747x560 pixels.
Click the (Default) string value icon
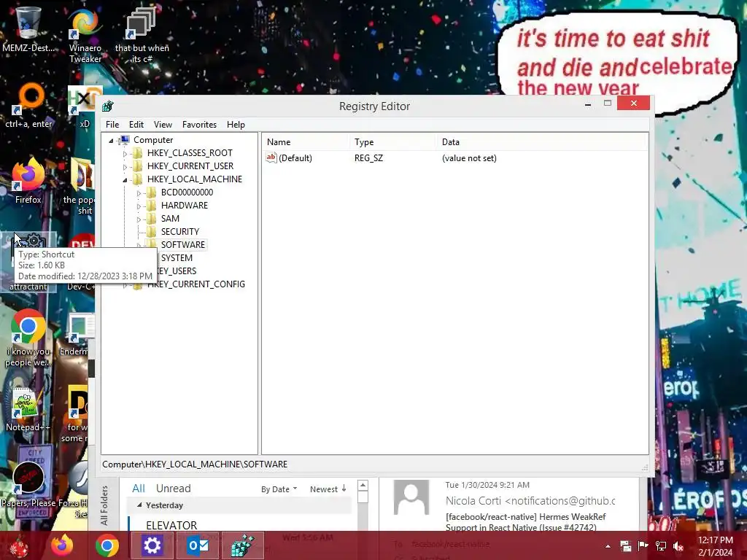click(271, 157)
